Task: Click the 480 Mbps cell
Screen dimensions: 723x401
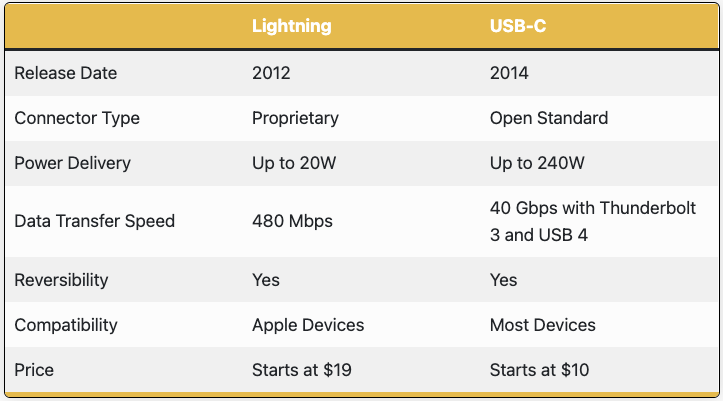Action: pos(291,221)
